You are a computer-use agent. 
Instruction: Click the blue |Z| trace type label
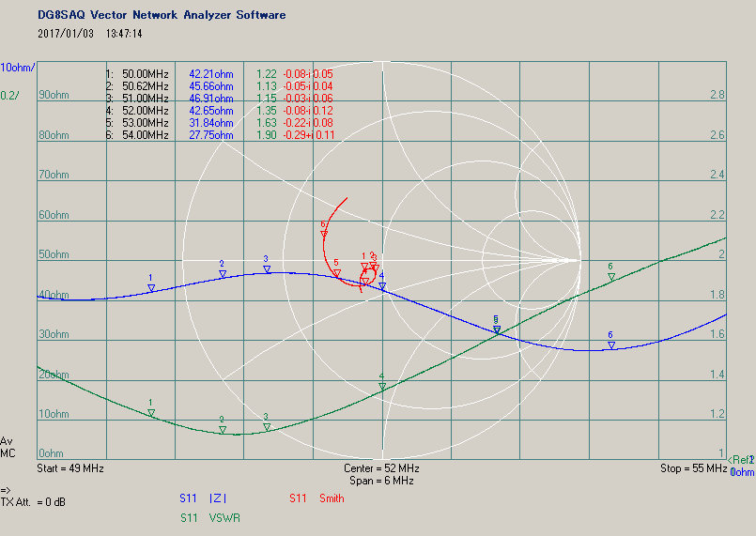click(212, 498)
